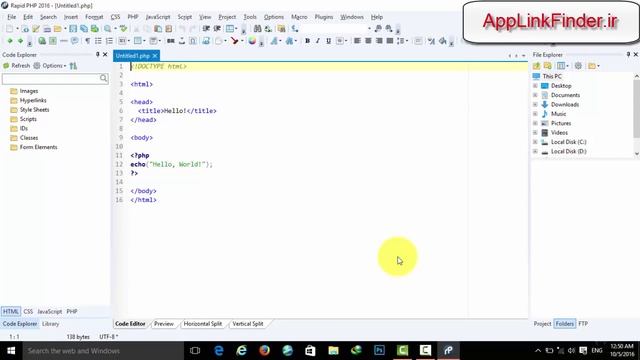The image size is (640, 360).
Task: Open the JavaScript menu
Action: coord(158,17)
